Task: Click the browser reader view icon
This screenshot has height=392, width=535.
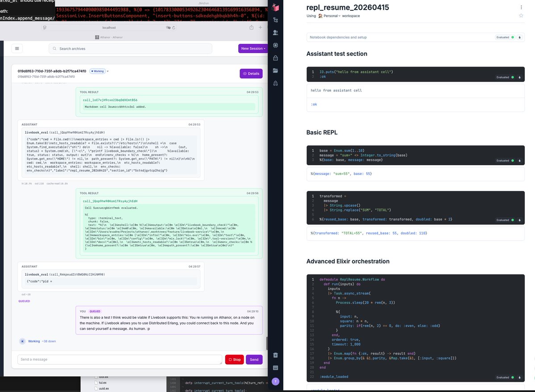Action: click(x=44, y=28)
